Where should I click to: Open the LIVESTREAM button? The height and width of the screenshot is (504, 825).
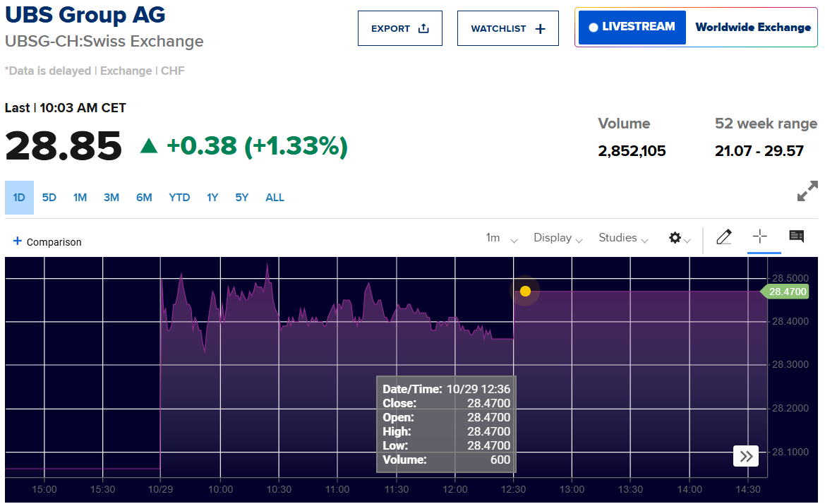coord(632,27)
